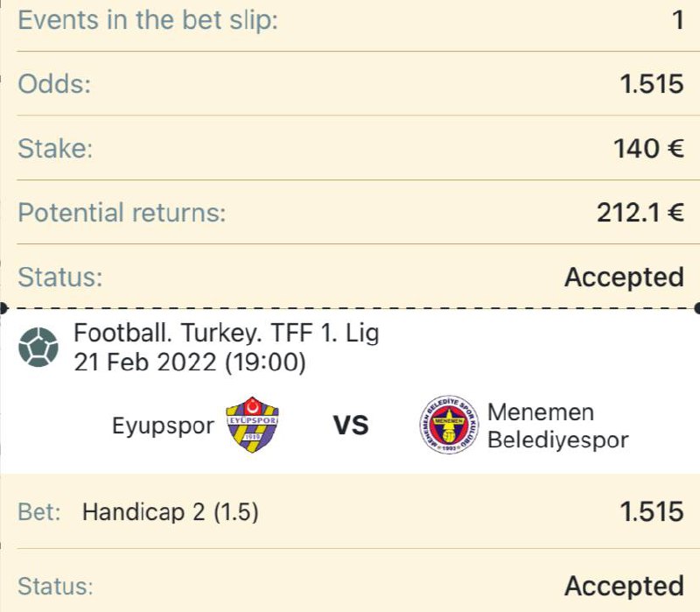Screen dimensions: 700x612
Task: Click the 1.515 odds in the Bet row
Action: point(652,512)
